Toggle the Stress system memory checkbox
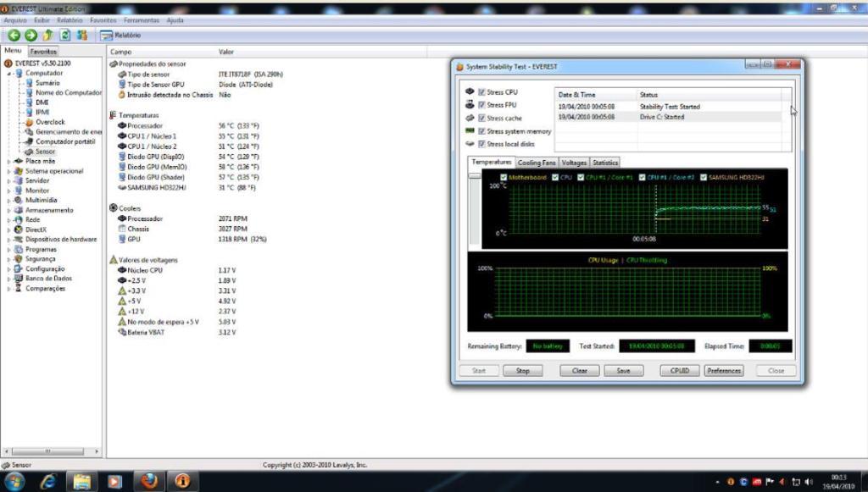The height and width of the screenshot is (492, 868). tap(481, 131)
